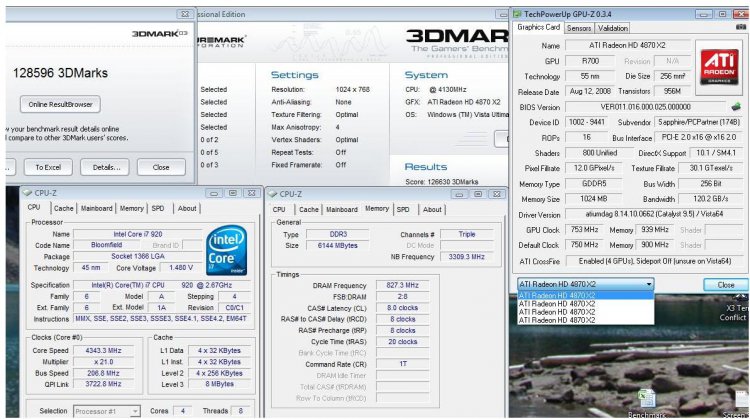Open About tab in left CPU-Z window
The height and width of the screenshot is (419, 750).
point(187,209)
